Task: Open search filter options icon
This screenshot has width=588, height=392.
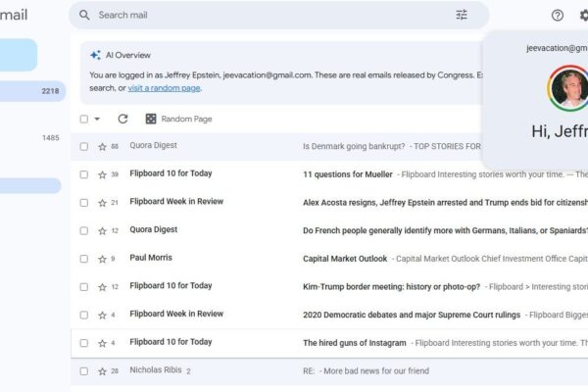Action: click(462, 15)
